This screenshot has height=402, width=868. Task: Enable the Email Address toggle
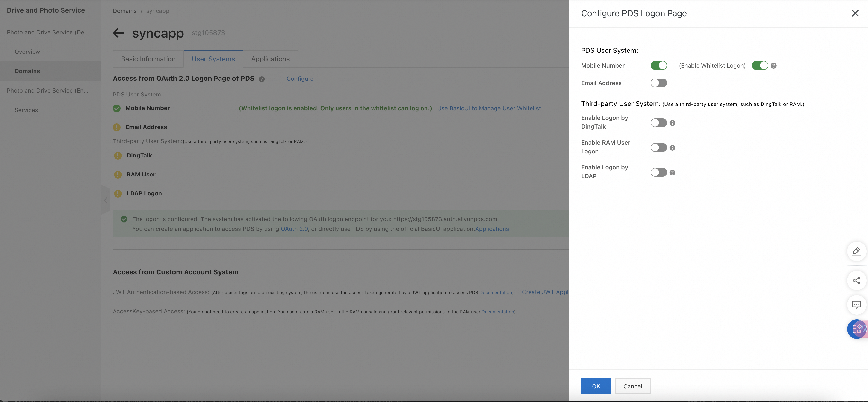pos(658,83)
